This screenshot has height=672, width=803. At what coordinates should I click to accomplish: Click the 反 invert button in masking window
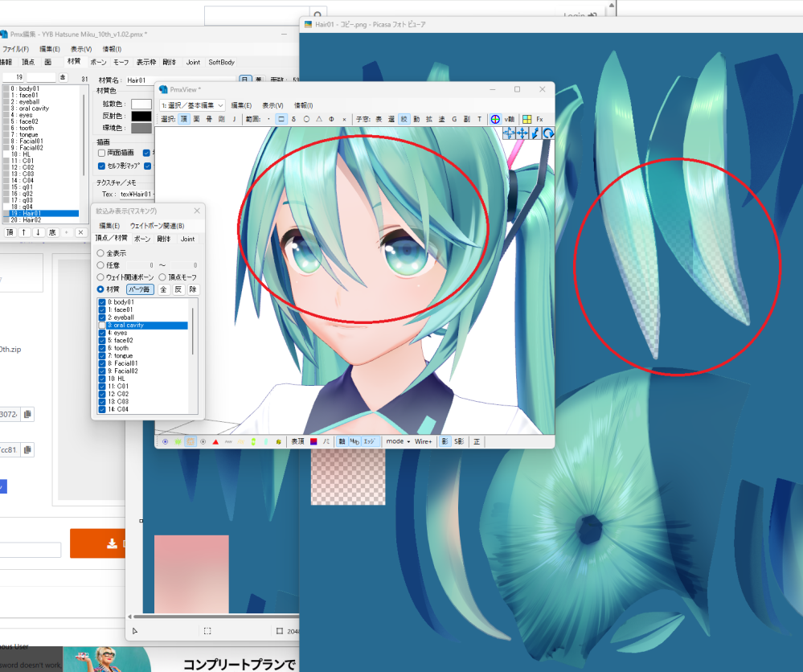click(178, 289)
